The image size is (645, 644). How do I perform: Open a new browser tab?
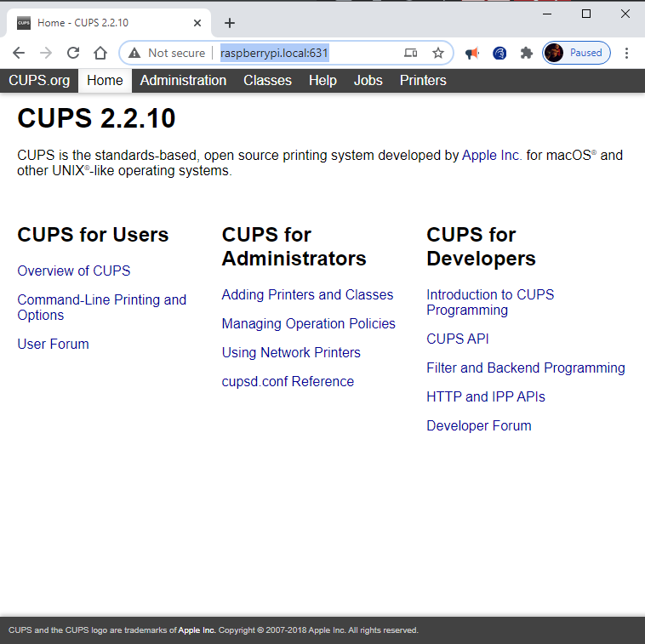click(230, 23)
